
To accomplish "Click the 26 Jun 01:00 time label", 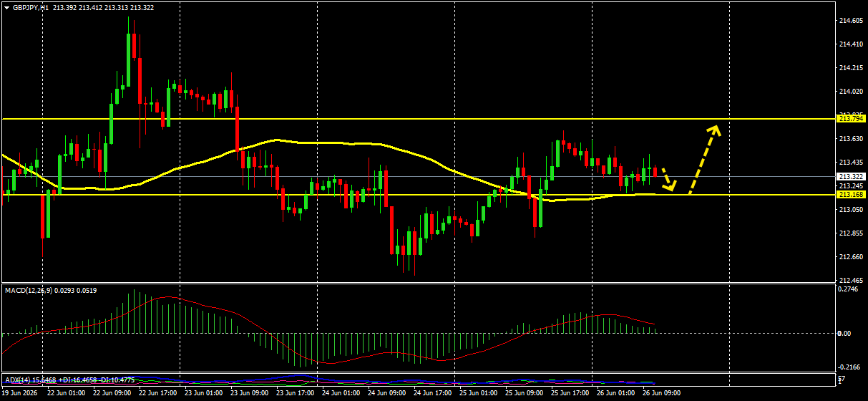I will [x=615, y=393].
